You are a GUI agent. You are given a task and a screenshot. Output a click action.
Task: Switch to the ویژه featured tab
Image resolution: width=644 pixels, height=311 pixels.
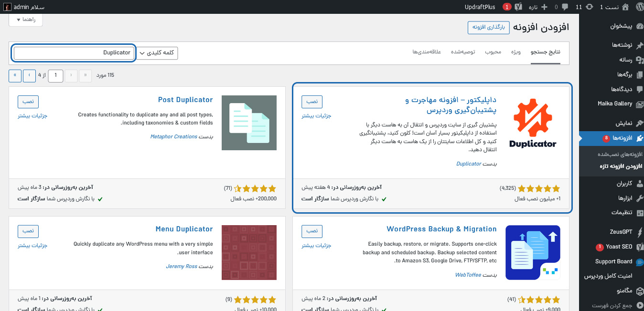point(515,52)
